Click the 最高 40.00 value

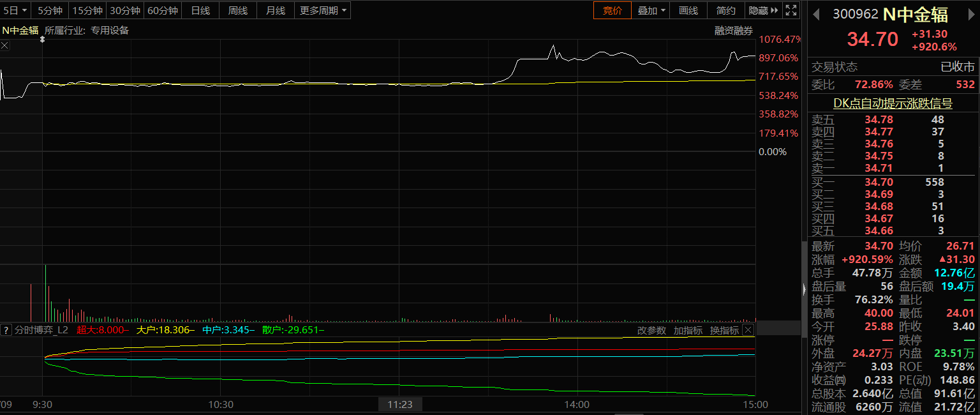[879, 313]
